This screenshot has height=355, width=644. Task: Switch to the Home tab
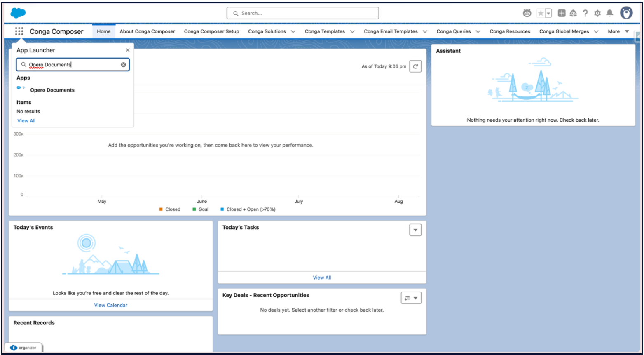104,31
